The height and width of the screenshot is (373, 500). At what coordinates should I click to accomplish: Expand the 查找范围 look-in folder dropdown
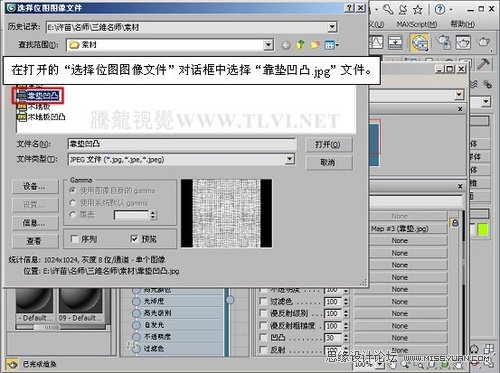point(268,45)
